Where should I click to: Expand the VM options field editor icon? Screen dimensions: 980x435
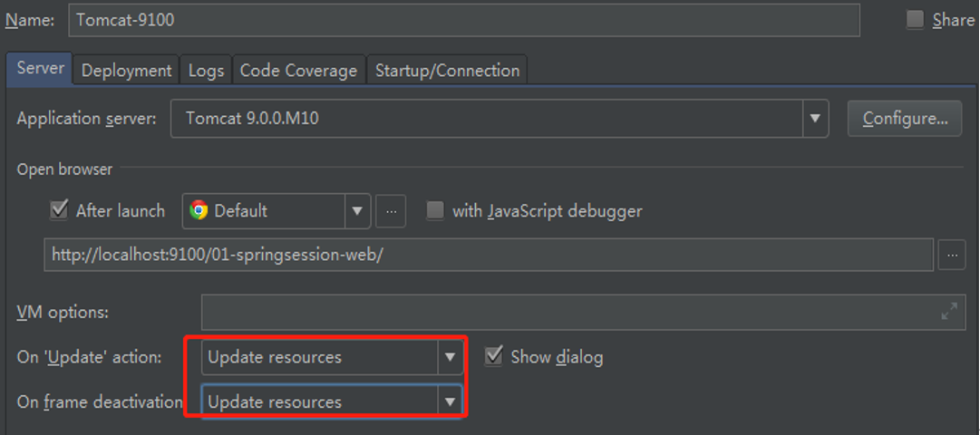[x=949, y=312]
